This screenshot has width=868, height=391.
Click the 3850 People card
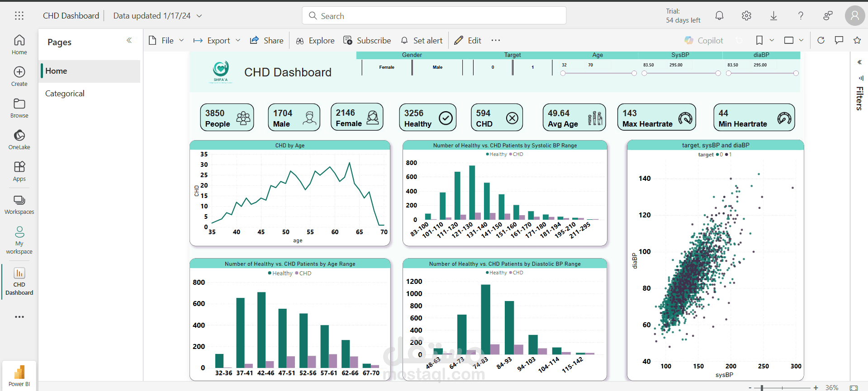pyautogui.click(x=227, y=118)
